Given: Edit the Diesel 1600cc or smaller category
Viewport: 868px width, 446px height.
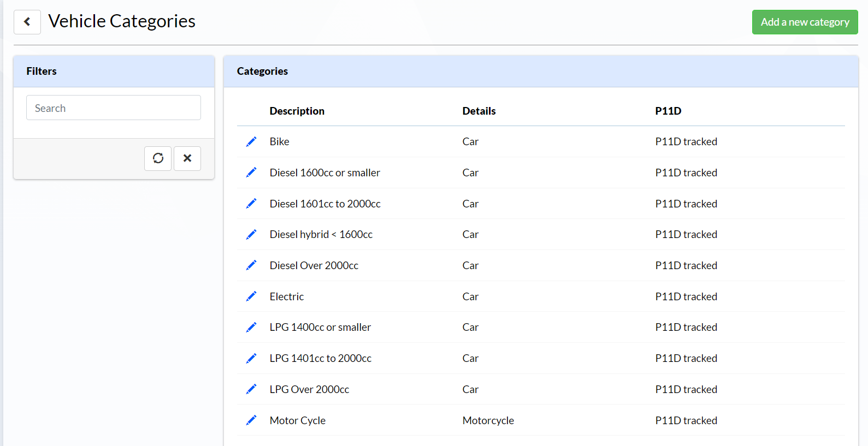Looking at the screenshot, I should coord(251,173).
